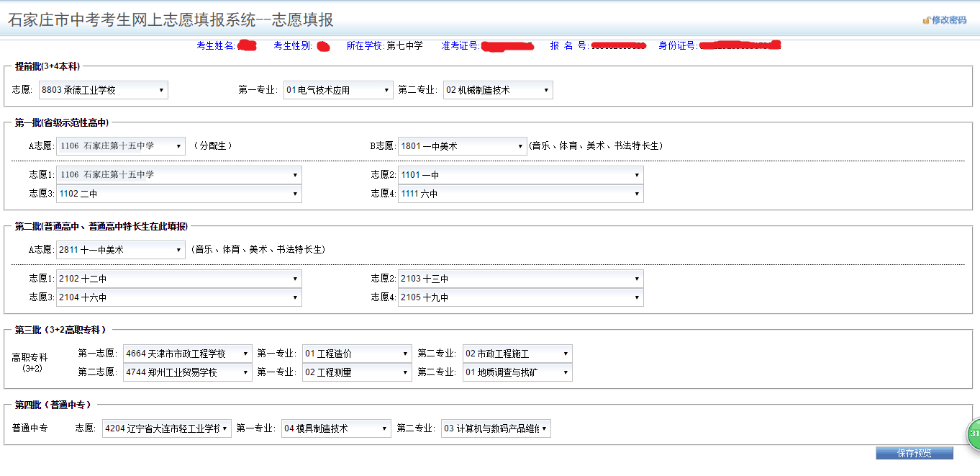Expand the 4664 天津市市政工程学校 dropdown
This screenshot has width=980, height=476.
[187, 354]
